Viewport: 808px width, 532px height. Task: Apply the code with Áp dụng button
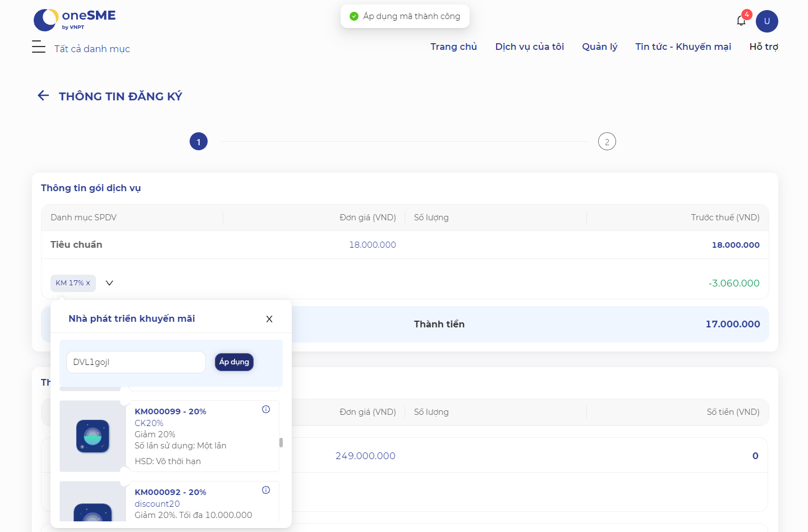[x=234, y=362]
